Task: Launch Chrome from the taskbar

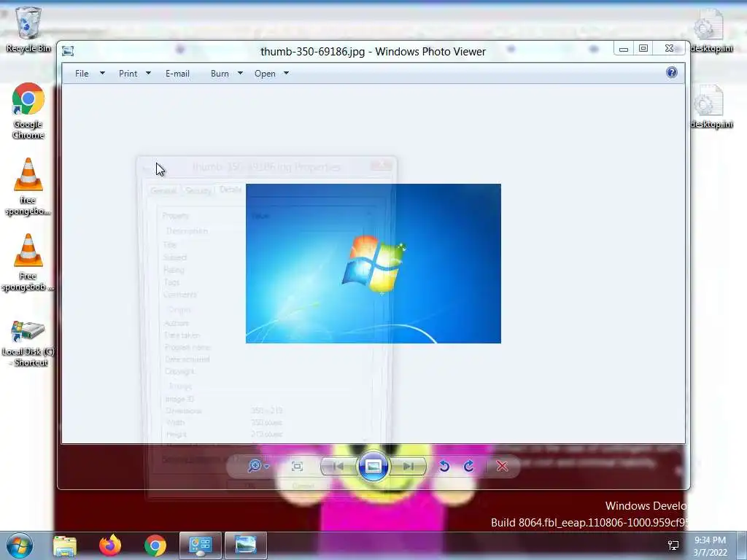Action: click(155, 545)
